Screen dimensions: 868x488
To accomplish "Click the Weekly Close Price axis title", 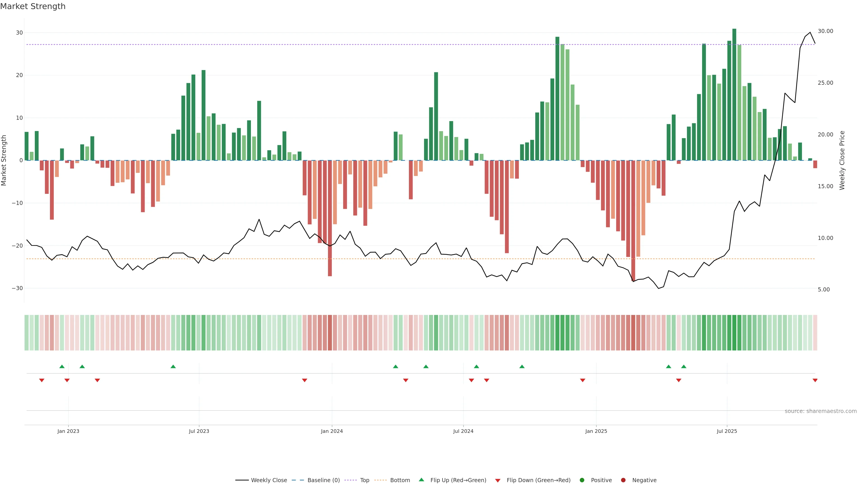I will click(x=842, y=160).
